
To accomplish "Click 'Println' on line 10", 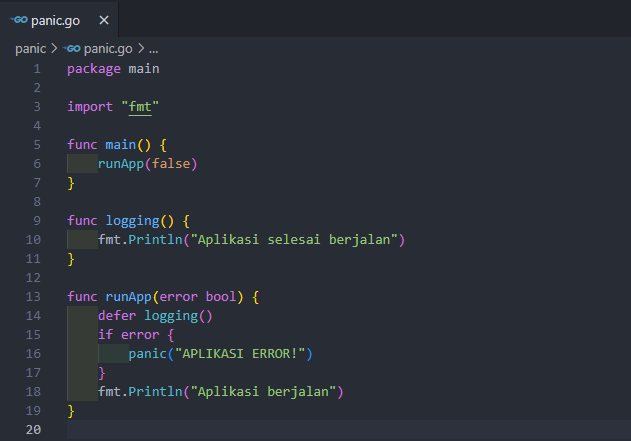I will 155,240.
